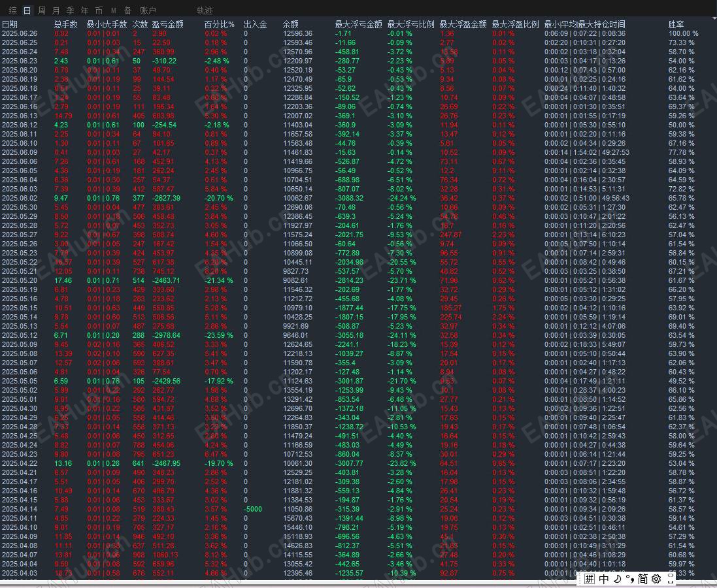Open the 周 weekly tab
This screenshot has width=717, height=588.
42,10
